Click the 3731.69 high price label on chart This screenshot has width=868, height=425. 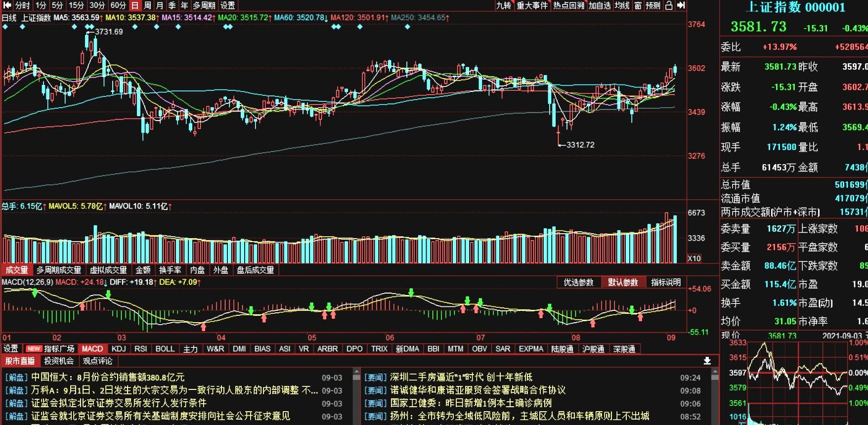click(x=109, y=32)
